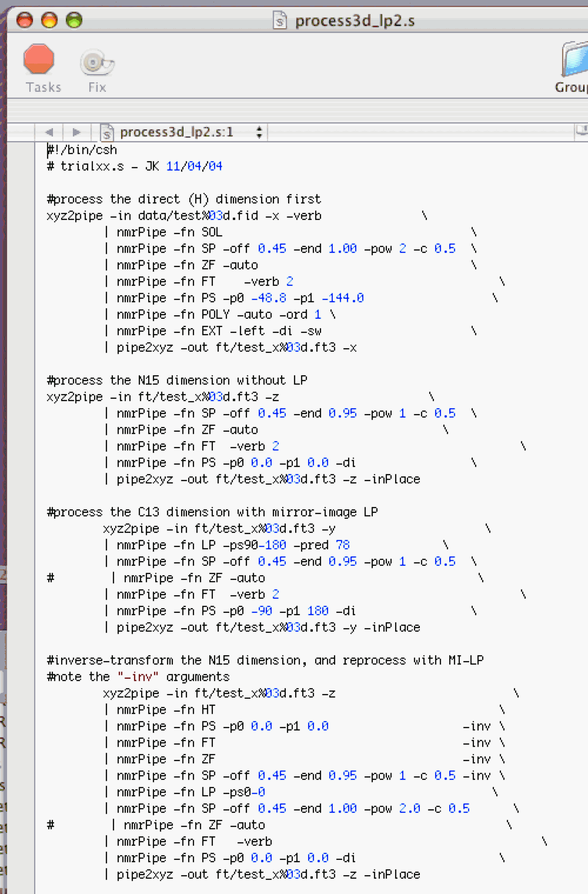This screenshot has height=894, width=588.
Task: Go back with the left navigation arrow
Action: [49, 132]
